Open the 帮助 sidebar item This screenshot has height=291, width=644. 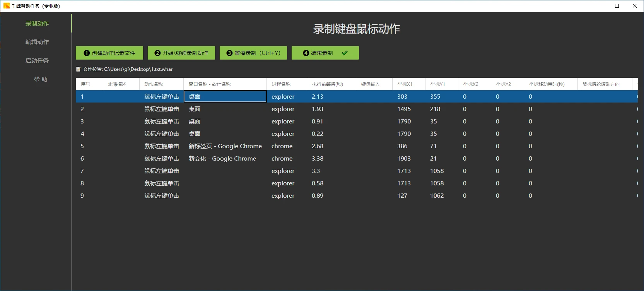[x=40, y=79]
